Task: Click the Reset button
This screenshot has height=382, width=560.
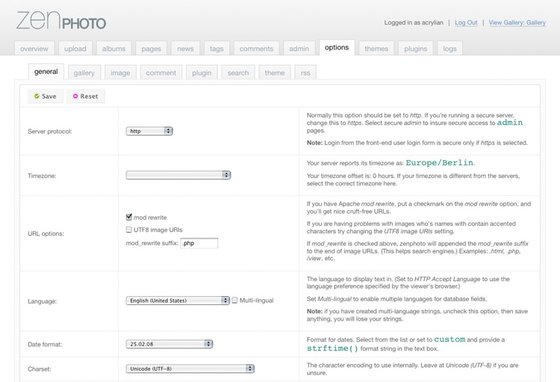Action: 86,96
